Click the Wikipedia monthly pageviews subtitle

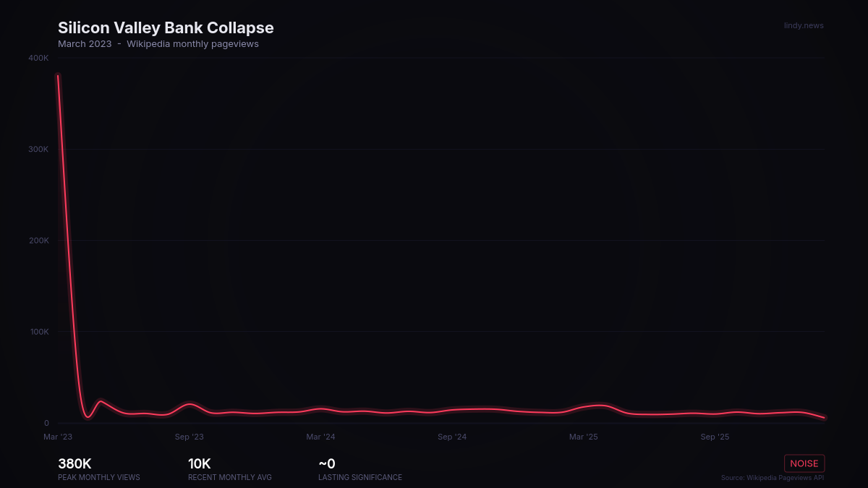point(192,43)
